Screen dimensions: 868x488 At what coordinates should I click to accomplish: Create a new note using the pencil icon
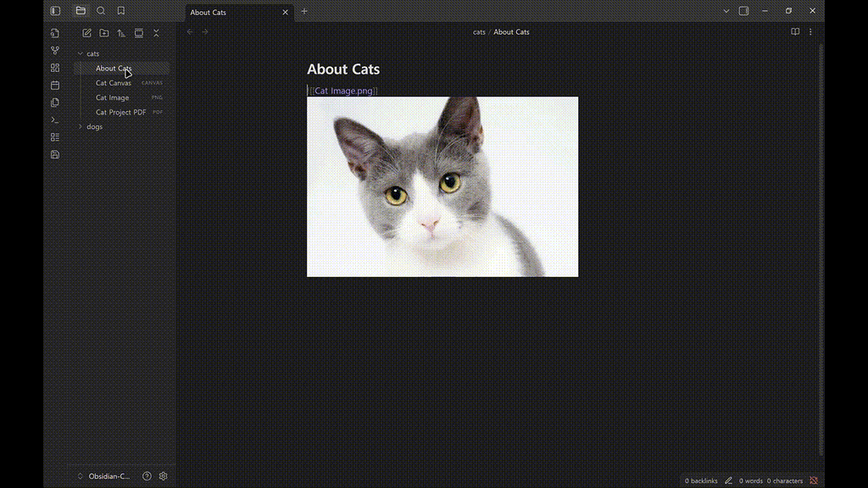[86, 33]
